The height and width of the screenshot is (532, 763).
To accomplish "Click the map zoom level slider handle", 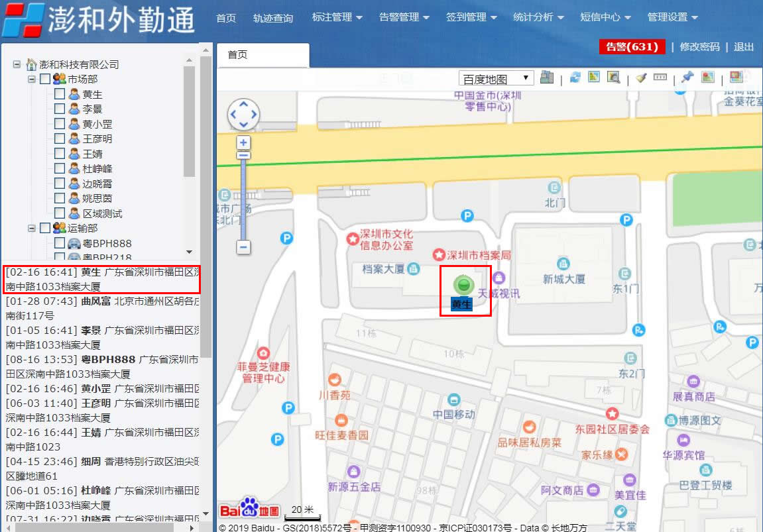I will pyautogui.click(x=243, y=156).
